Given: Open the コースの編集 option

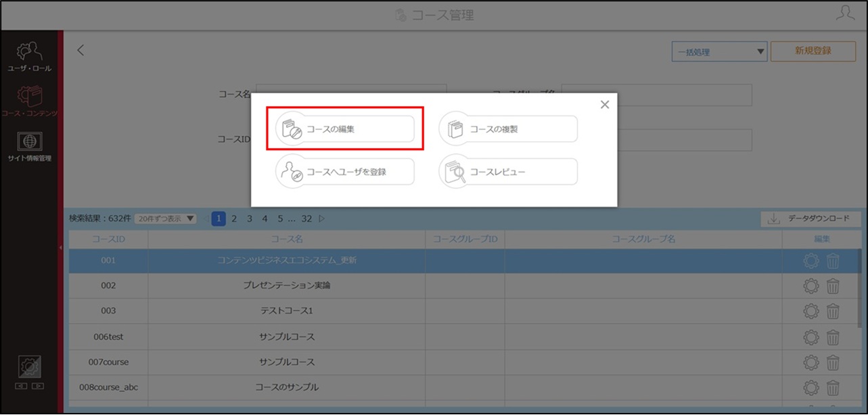Looking at the screenshot, I should [x=345, y=129].
